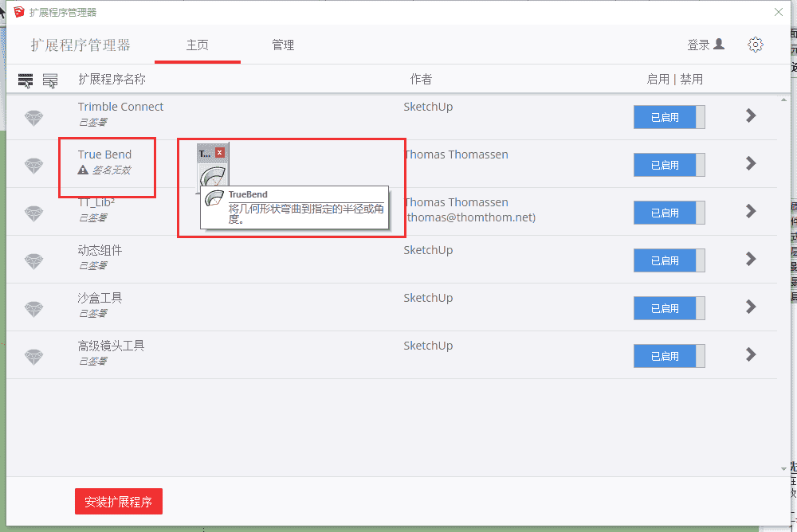
Task: Click the gem icon for Trimble Connect
Action: [34, 118]
